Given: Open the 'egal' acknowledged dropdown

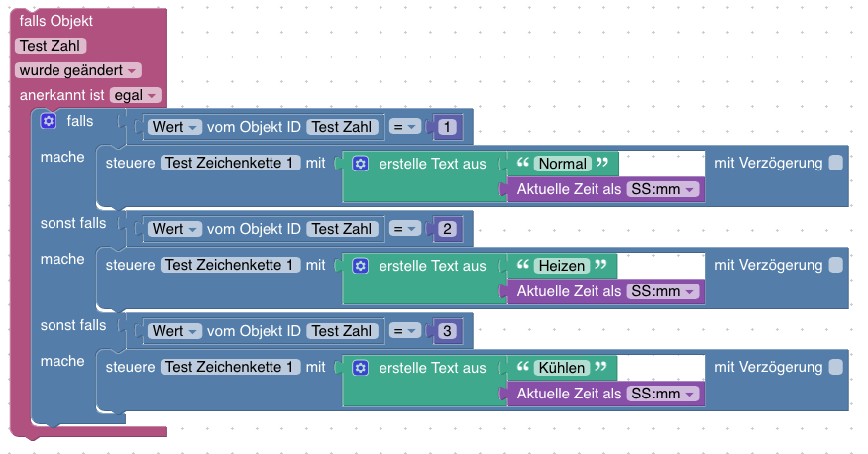Looking at the screenshot, I should pyautogui.click(x=136, y=95).
